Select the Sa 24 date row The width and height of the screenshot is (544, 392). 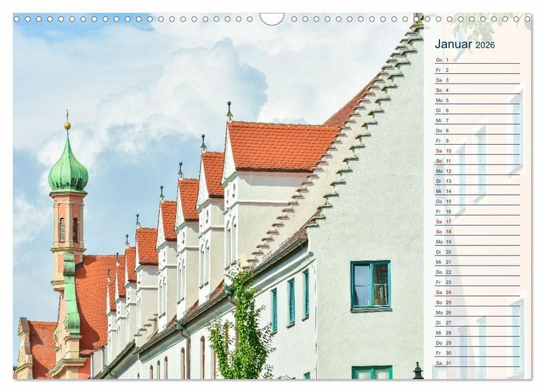477,292
